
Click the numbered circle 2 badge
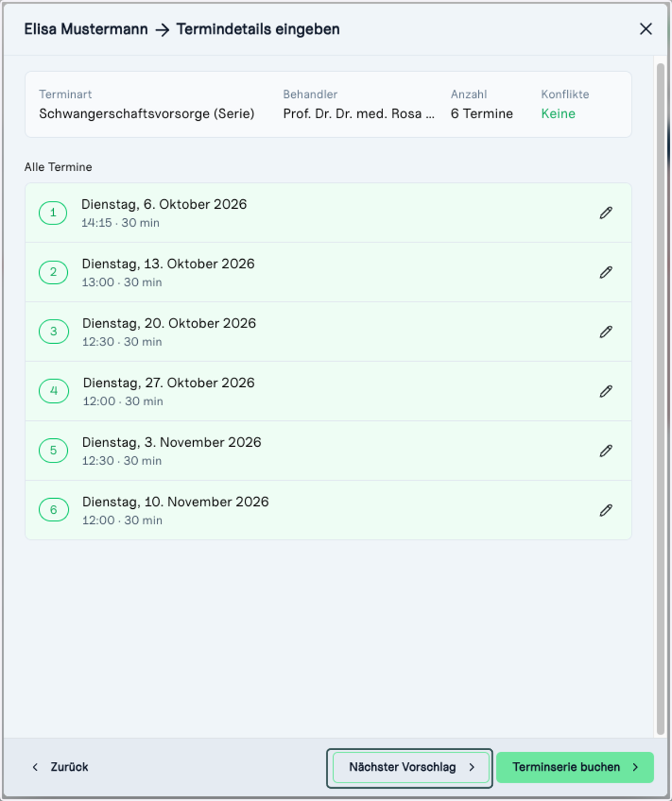pyautogui.click(x=53, y=272)
